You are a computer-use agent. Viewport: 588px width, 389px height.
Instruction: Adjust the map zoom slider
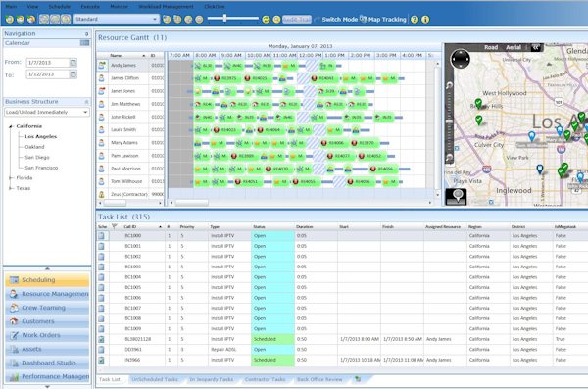tap(449, 122)
